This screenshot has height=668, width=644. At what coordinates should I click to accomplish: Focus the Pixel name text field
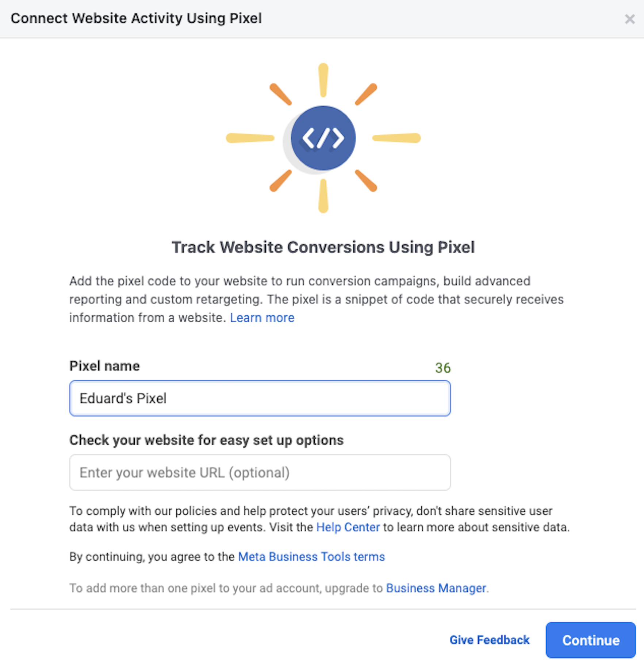pyautogui.click(x=260, y=398)
